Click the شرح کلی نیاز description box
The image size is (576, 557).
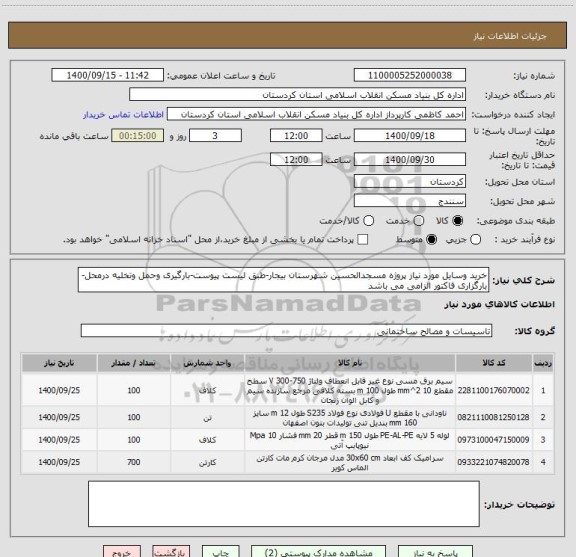pyautogui.click(x=284, y=280)
